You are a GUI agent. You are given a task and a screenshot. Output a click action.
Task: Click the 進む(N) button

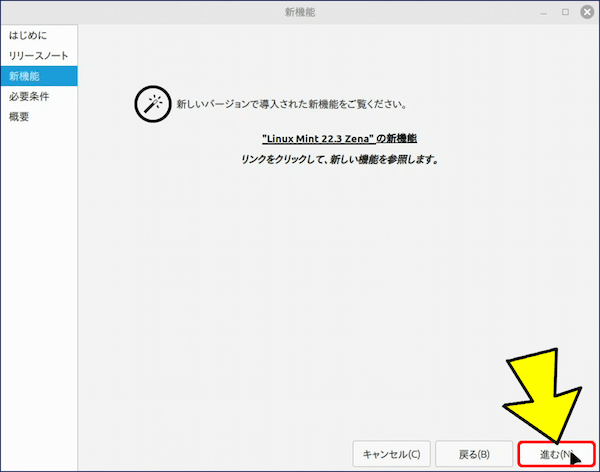(556, 454)
